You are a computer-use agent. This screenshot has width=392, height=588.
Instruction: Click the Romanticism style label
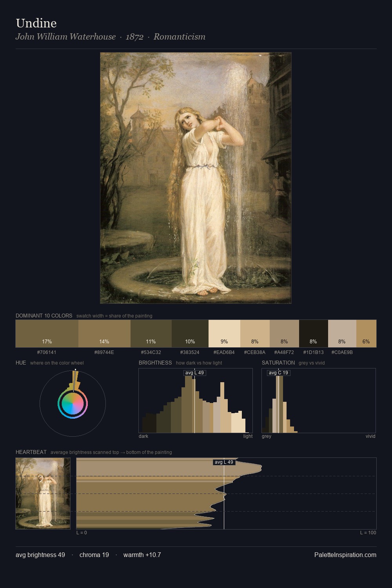(x=180, y=37)
